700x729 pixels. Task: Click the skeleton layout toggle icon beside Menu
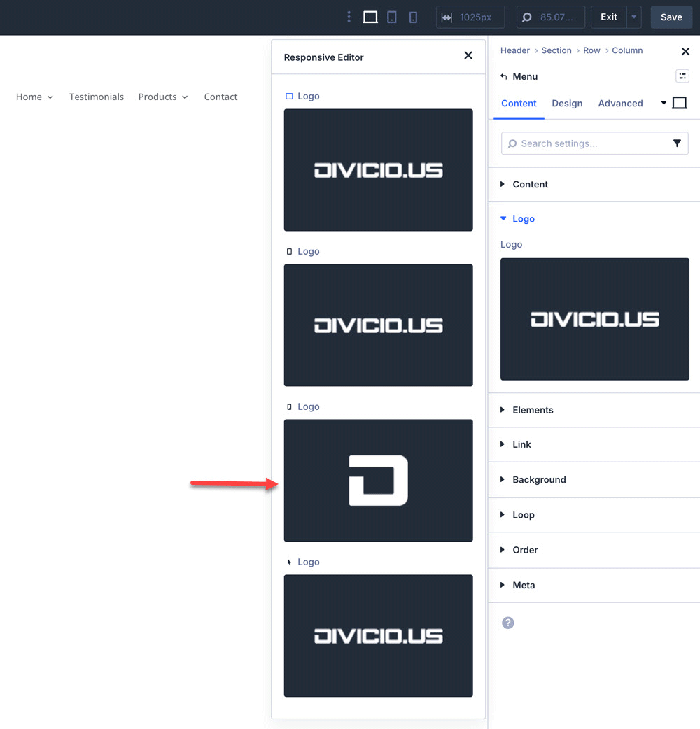click(x=682, y=76)
